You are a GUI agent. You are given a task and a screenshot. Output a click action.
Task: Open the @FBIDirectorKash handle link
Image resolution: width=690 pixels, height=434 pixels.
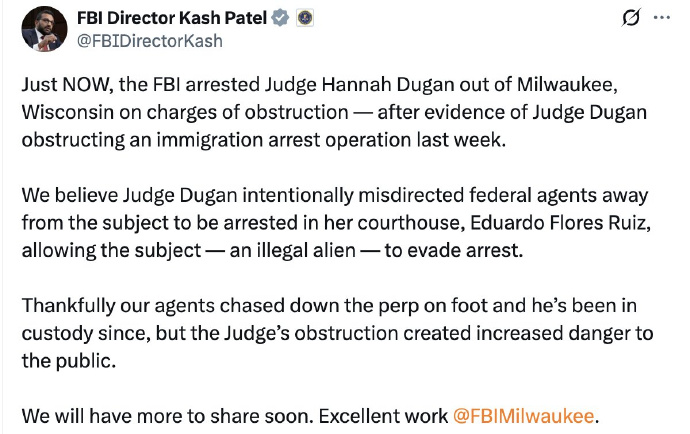(x=149, y=41)
